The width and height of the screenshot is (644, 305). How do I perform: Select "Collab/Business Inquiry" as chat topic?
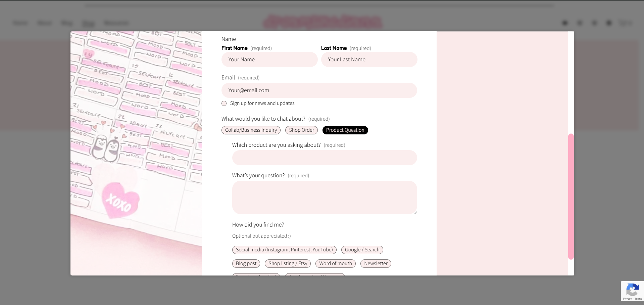251,130
